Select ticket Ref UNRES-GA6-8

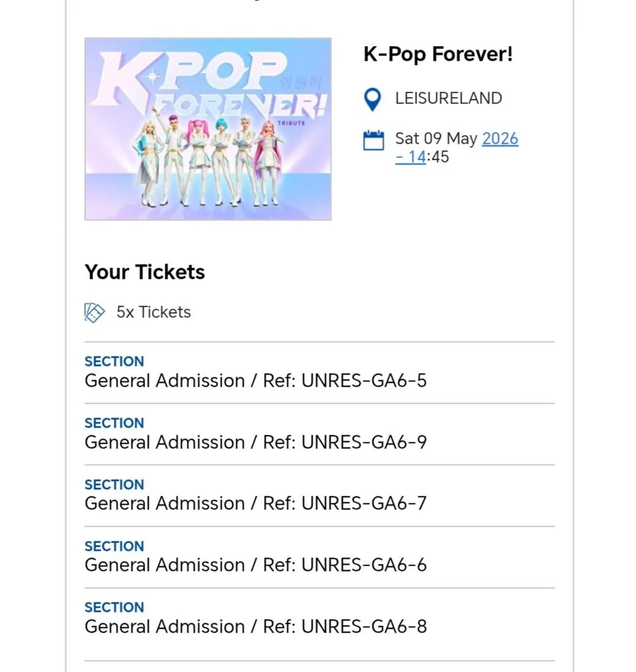click(255, 627)
